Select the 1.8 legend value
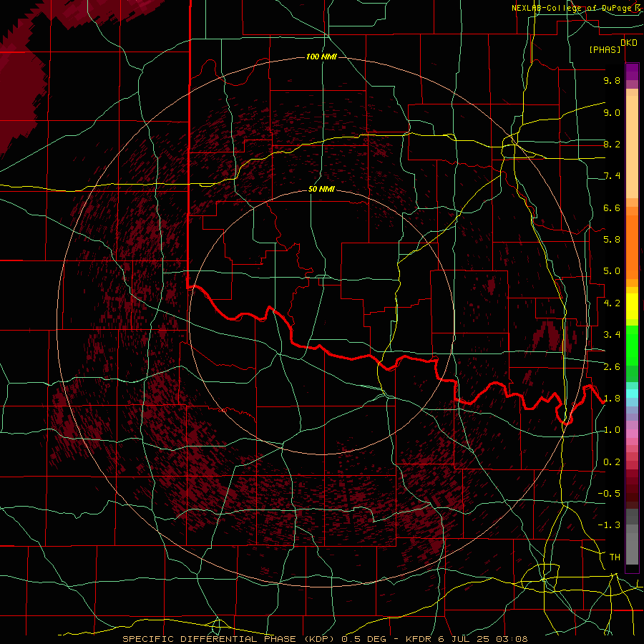 point(612,399)
